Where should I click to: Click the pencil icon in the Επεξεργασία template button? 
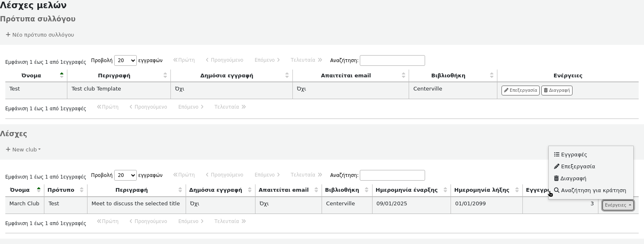(506, 91)
